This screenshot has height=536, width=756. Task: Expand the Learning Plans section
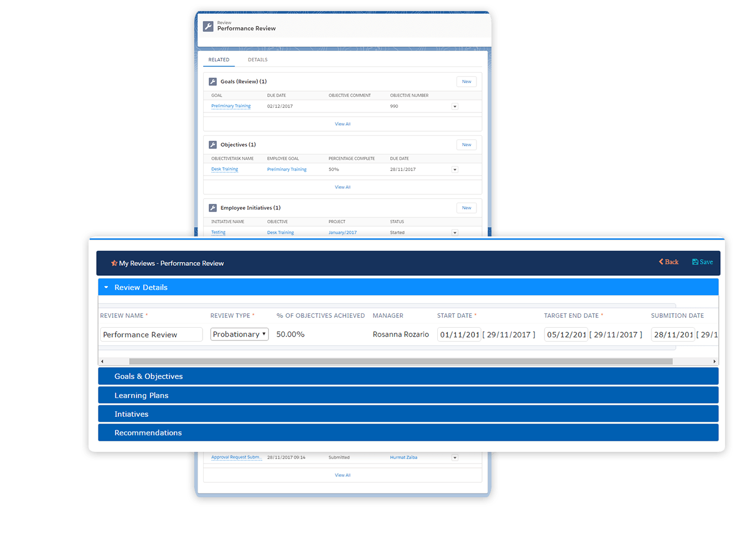pyautogui.click(x=141, y=395)
